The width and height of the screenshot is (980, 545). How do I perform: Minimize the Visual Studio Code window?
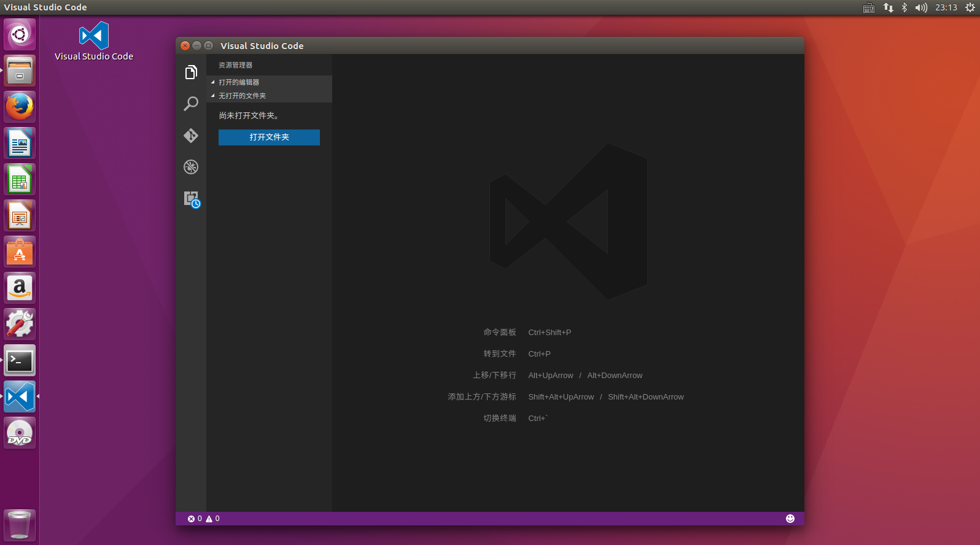197,45
